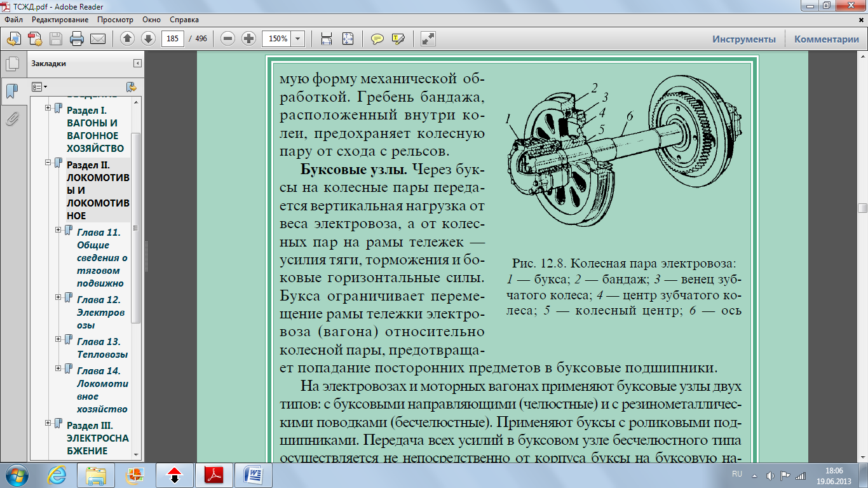This screenshot has width=868, height=488.
Task: Send file by email envelope icon
Action: (98, 39)
